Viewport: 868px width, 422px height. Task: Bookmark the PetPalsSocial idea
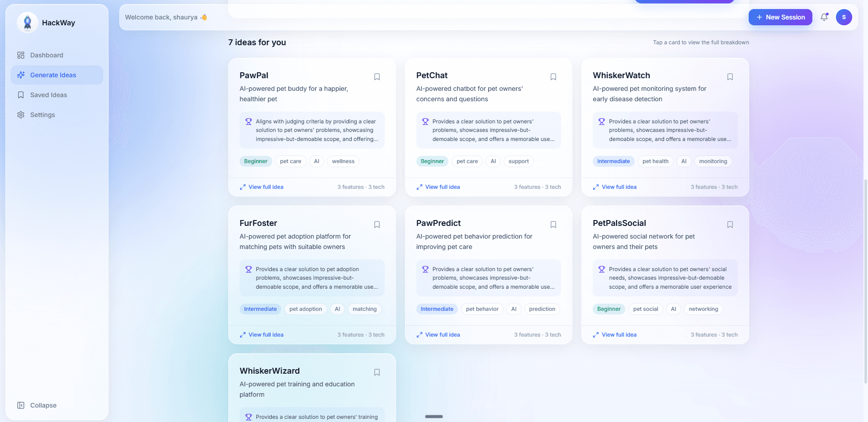click(x=730, y=225)
